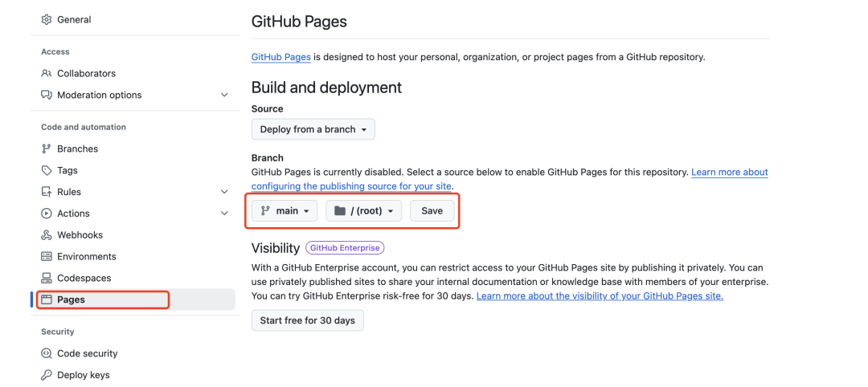Open the main branch selector dropdown

tap(285, 210)
